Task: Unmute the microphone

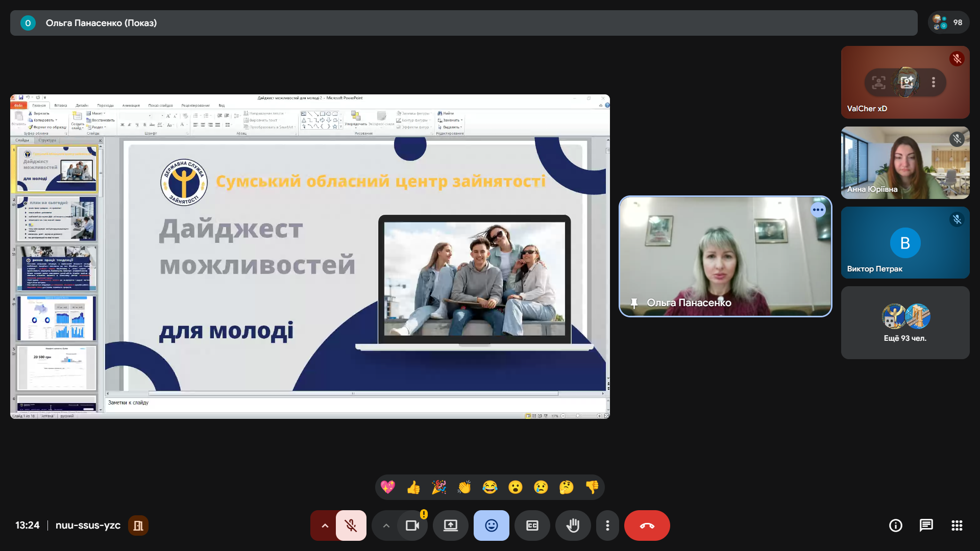Action: pyautogui.click(x=351, y=525)
